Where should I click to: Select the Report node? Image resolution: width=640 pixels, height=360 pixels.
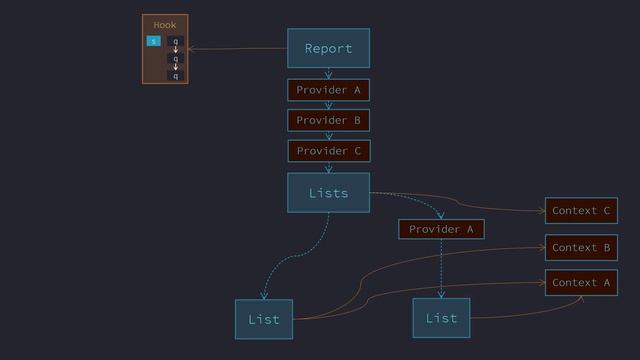pos(329,48)
